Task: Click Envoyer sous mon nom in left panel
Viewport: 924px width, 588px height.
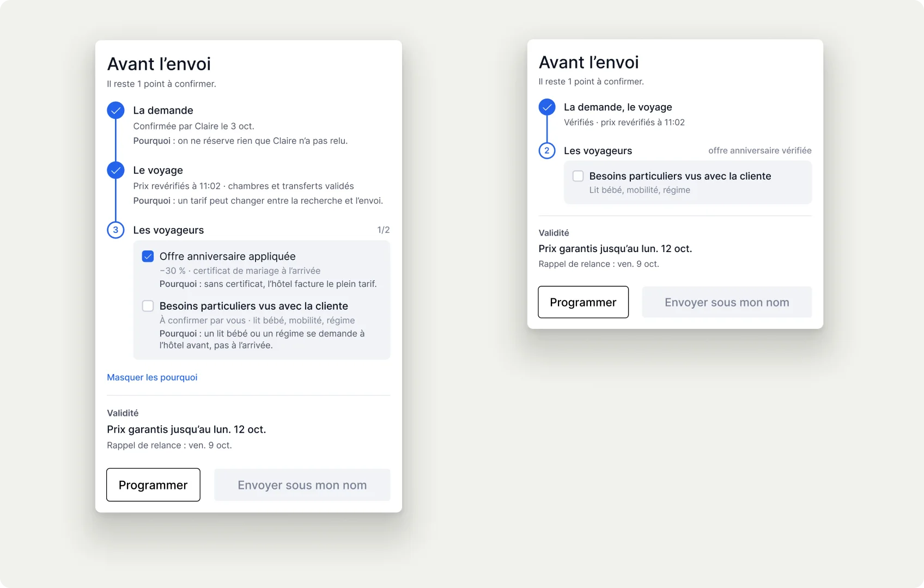Action: (x=302, y=485)
